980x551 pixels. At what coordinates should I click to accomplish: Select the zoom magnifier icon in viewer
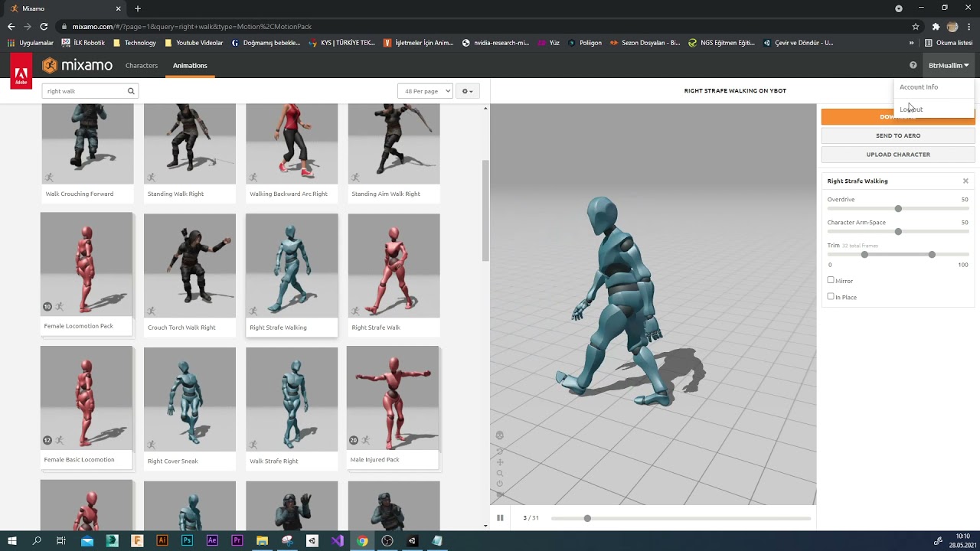pos(499,473)
